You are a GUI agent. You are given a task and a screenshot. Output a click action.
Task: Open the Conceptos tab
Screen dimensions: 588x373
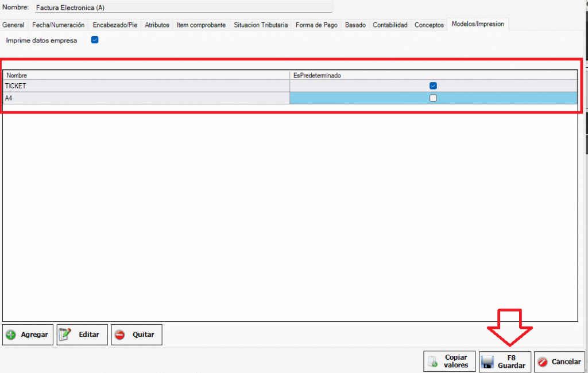click(x=429, y=25)
